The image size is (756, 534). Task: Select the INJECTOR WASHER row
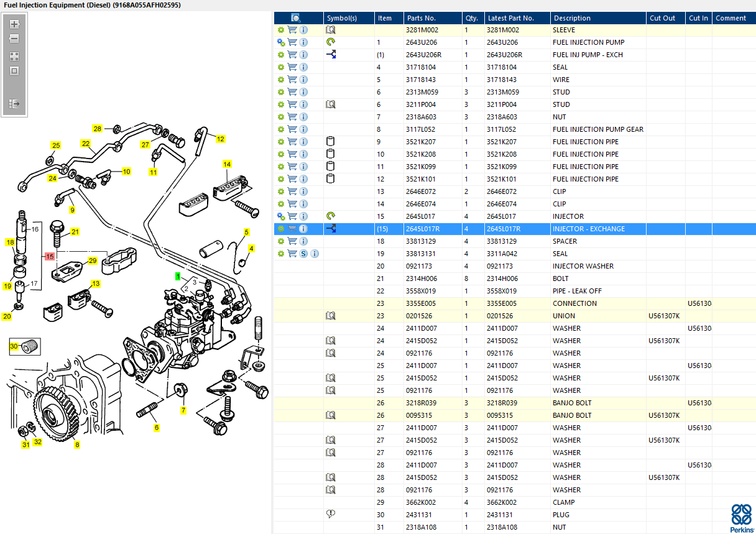click(x=583, y=266)
